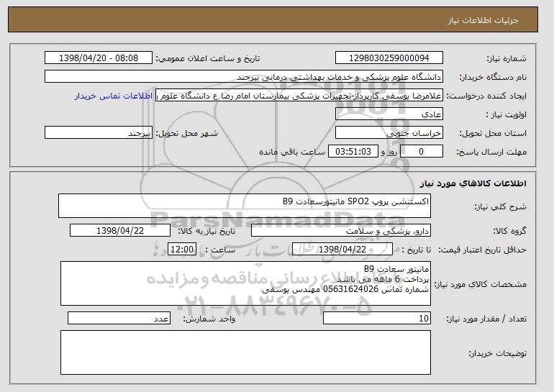Select the goods group field دارو، پزشکی و سلامت

[341, 231]
